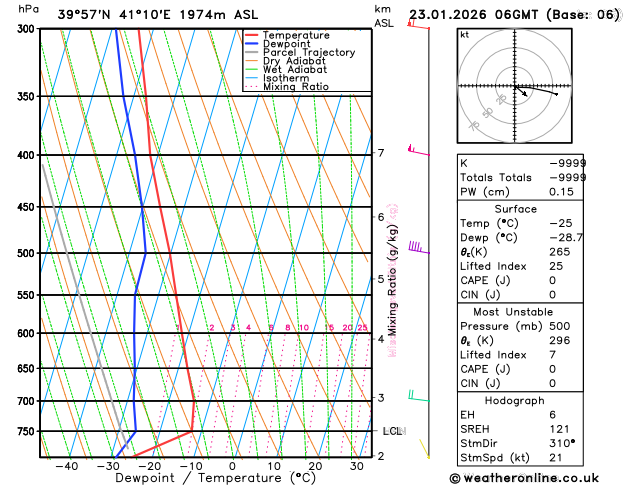The image size is (629, 486).
Task: Click the Most Unstable section header
Action: click(x=513, y=312)
